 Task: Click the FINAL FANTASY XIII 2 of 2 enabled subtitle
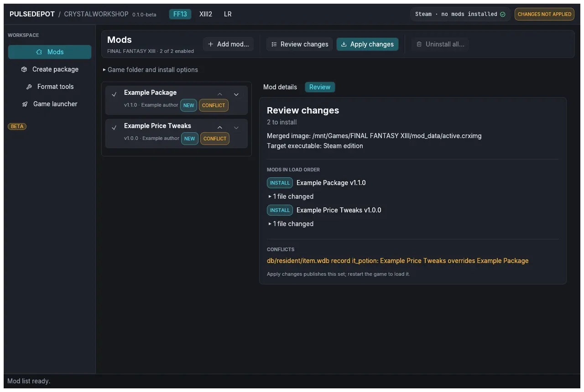click(x=151, y=51)
